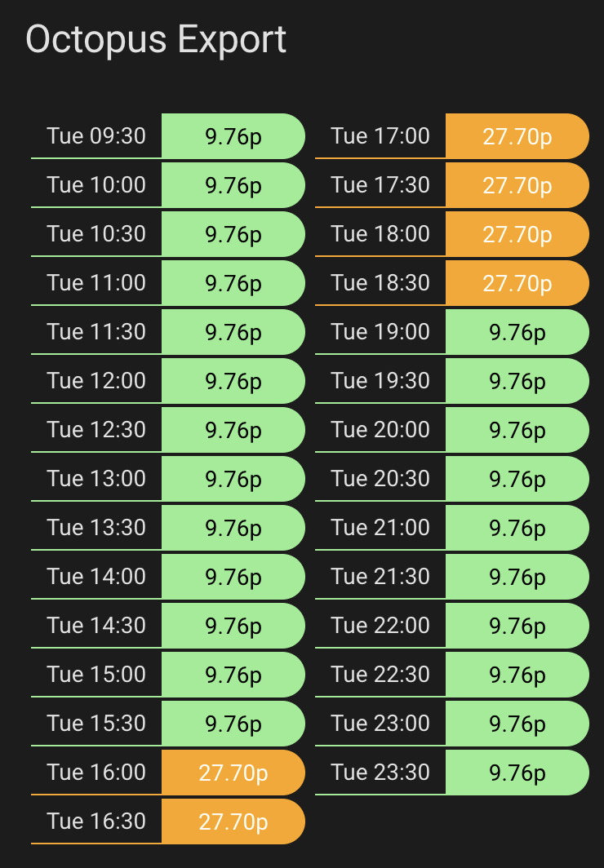Tap the 27.70p rate for Tue 16:30
Viewport: 604px width, 868px height.
(x=233, y=821)
